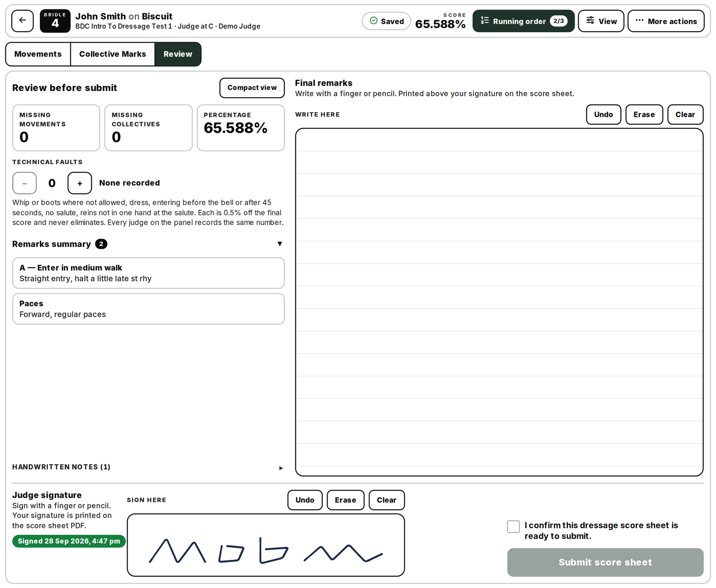Click the Signed 28 Sep 2026 badge
Image resolution: width=716 pixels, height=588 pixels.
(x=69, y=541)
